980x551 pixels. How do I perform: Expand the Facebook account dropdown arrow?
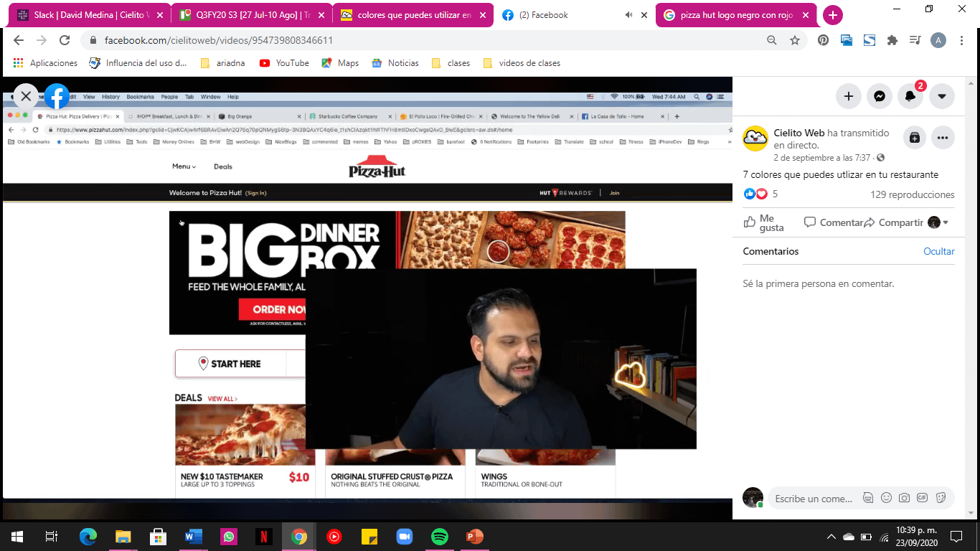942,96
